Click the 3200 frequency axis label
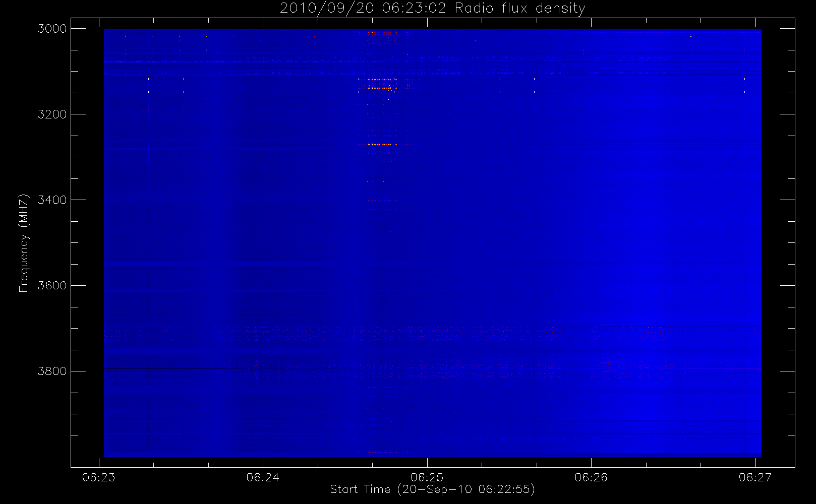The image size is (816, 504). click(x=52, y=114)
